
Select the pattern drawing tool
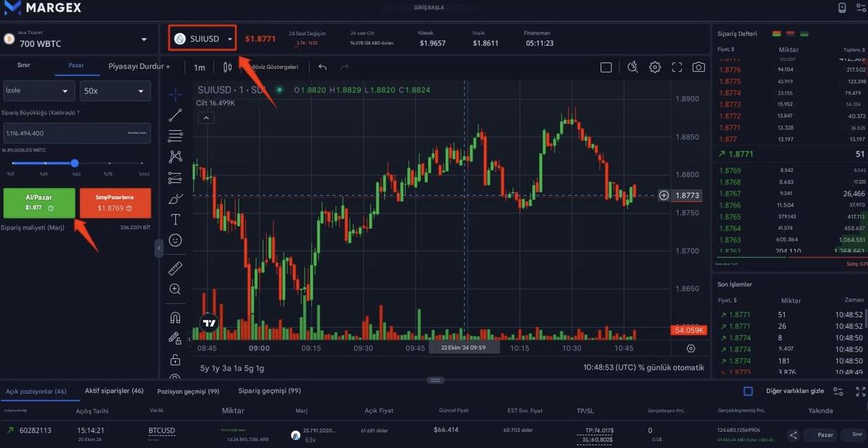[175, 156]
